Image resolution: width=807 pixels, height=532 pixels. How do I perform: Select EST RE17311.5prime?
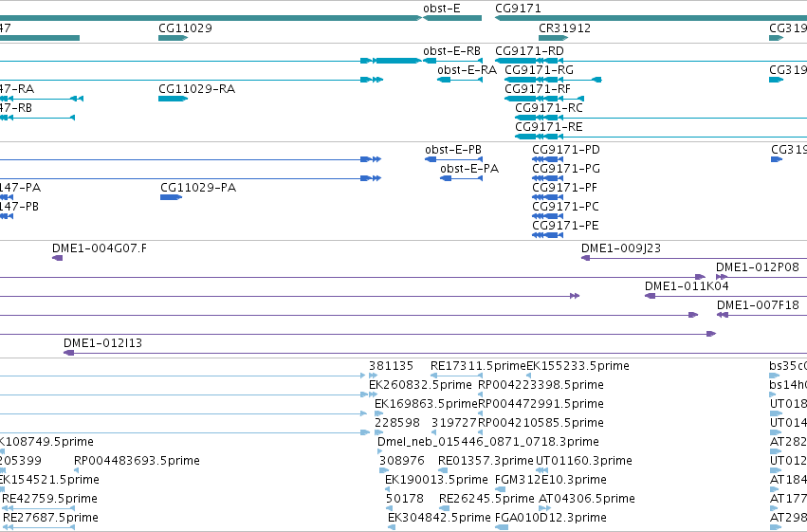pos(456,376)
